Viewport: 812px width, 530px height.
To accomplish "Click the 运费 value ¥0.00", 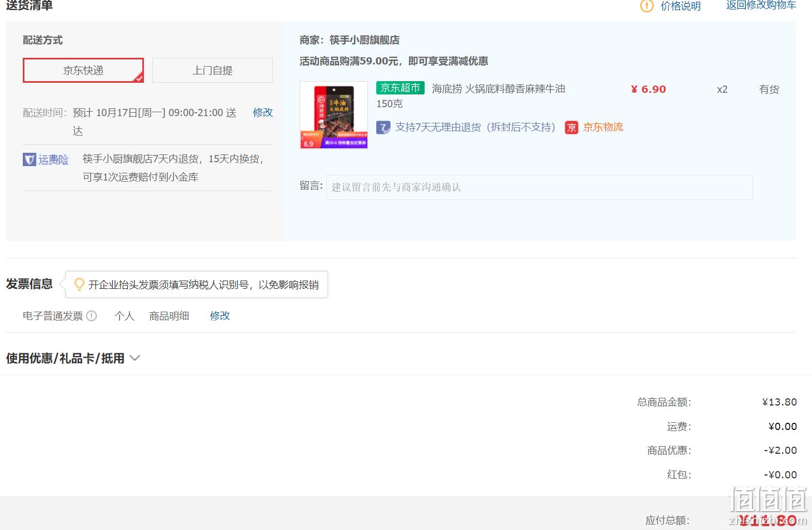I will pos(783,427).
